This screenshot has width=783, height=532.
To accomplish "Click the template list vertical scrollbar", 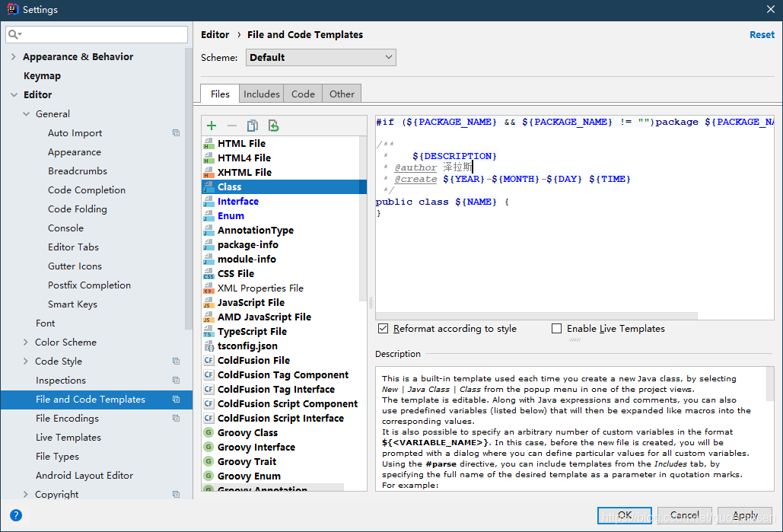I will (x=363, y=218).
